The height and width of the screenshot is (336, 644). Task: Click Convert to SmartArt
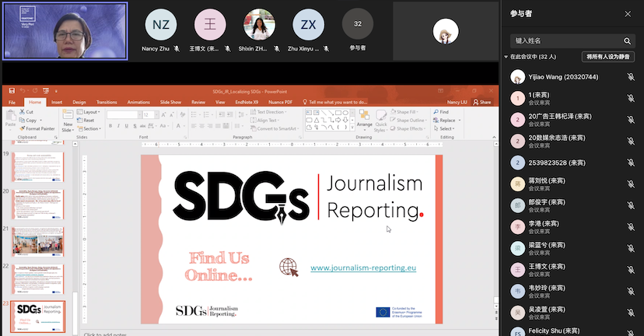click(275, 128)
